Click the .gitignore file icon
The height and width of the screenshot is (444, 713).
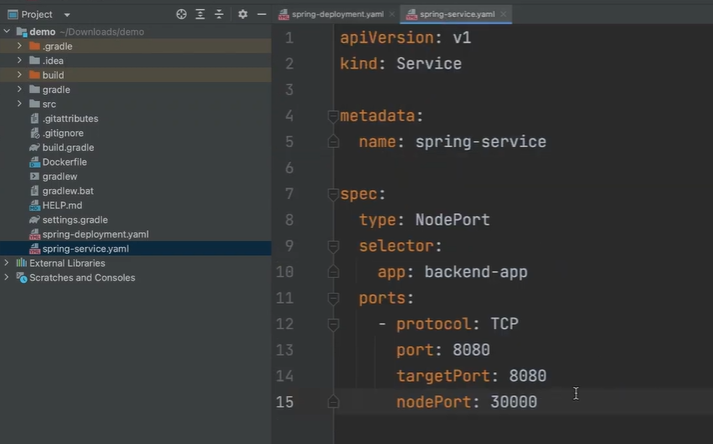pyautogui.click(x=35, y=133)
